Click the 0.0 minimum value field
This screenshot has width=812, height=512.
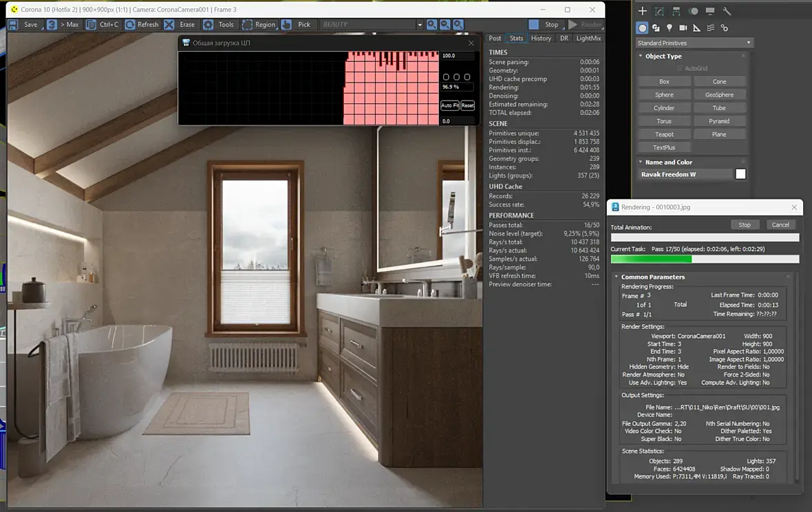tap(458, 121)
